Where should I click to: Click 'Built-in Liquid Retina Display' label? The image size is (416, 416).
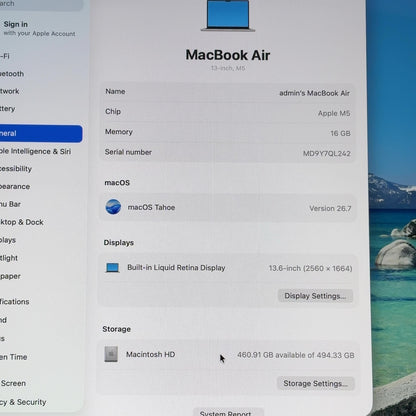tap(176, 268)
